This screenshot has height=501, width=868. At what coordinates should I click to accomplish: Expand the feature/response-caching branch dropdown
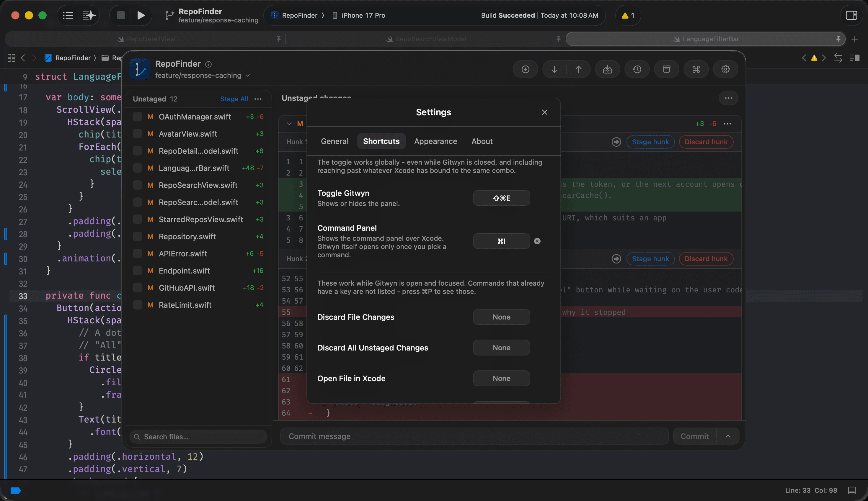(203, 76)
